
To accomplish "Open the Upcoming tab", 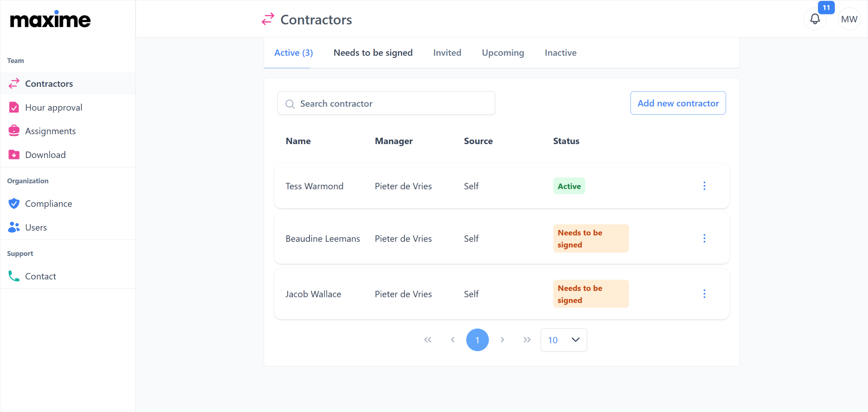I will pos(503,53).
